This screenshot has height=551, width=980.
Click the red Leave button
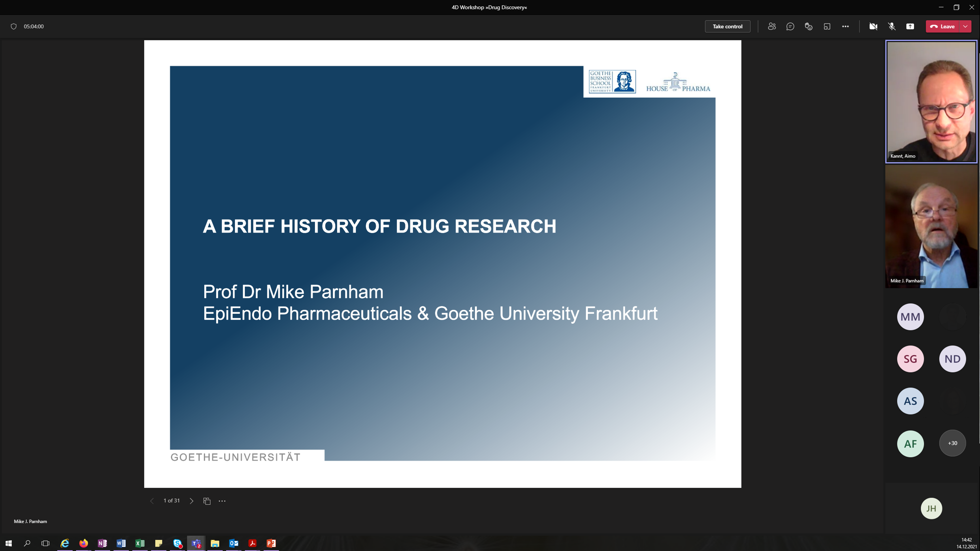click(x=943, y=26)
